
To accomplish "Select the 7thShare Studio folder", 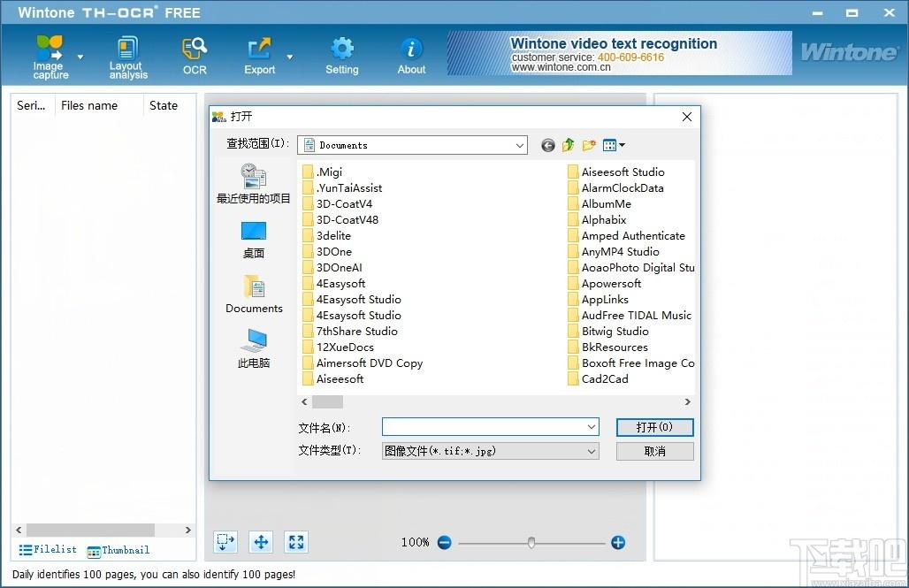I will [350, 331].
